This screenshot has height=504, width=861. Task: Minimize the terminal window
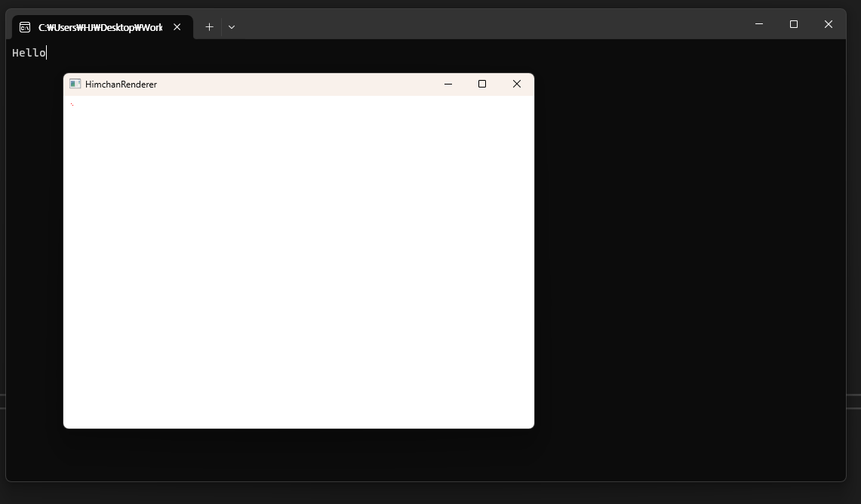click(x=759, y=24)
